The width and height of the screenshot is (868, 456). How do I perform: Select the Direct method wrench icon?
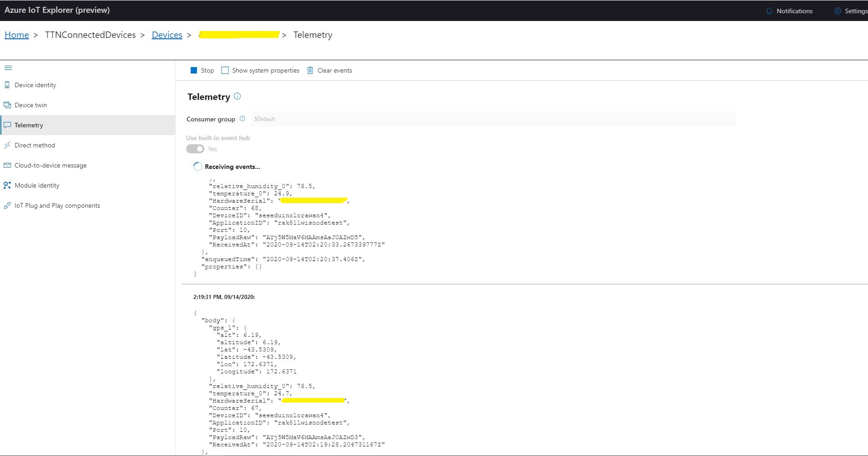tap(7, 145)
